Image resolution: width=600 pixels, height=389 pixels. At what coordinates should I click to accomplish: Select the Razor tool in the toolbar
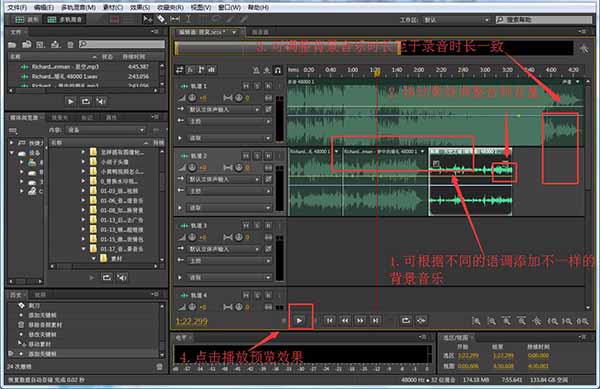click(161, 19)
